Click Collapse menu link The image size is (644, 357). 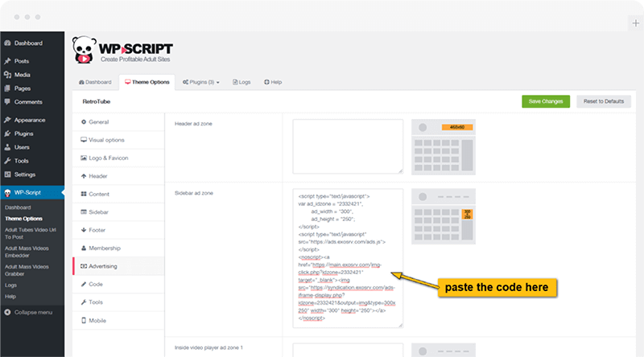coord(33,312)
